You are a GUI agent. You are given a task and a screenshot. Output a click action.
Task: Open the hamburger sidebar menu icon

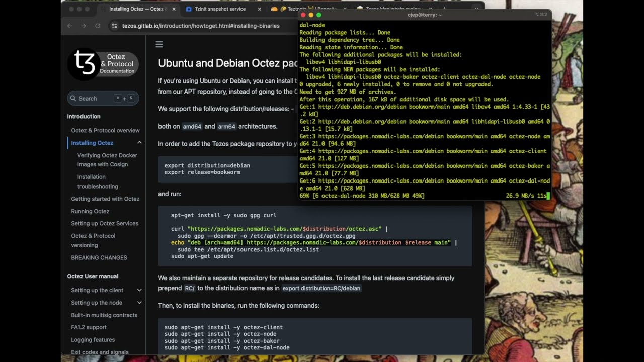(159, 44)
